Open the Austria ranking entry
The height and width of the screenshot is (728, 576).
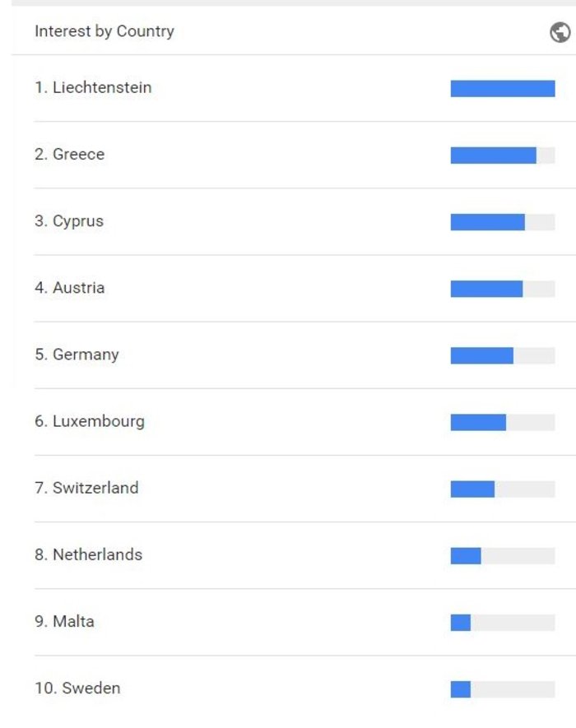pyautogui.click(x=70, y=288)
